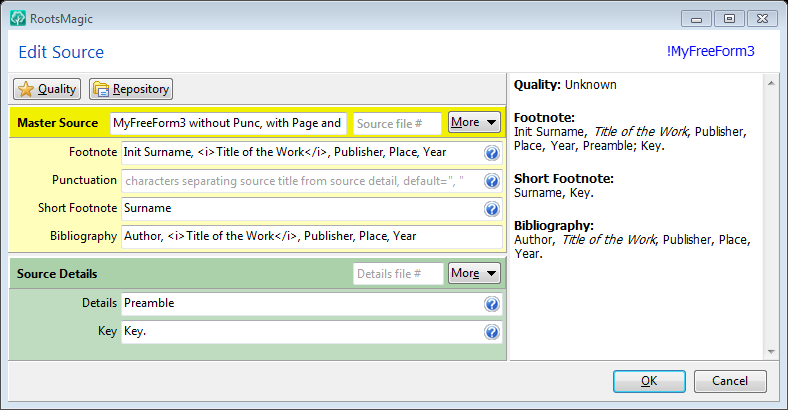Minimize the RootsMagic window

point(697,19)
